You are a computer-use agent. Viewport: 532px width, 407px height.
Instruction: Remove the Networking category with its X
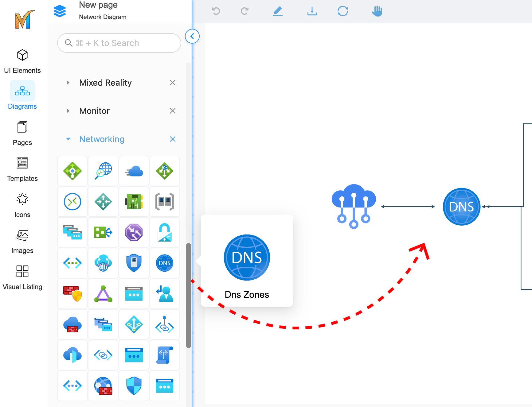click(173, 139)
